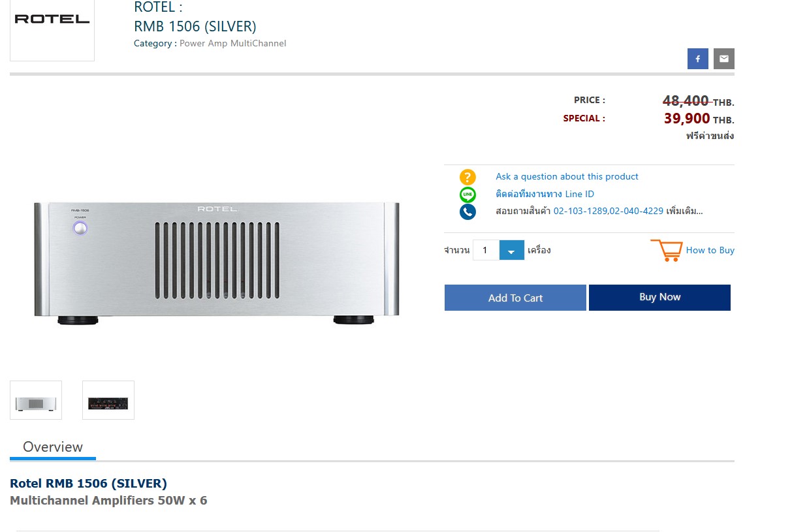Buy Now button

(x=659, y=298)
